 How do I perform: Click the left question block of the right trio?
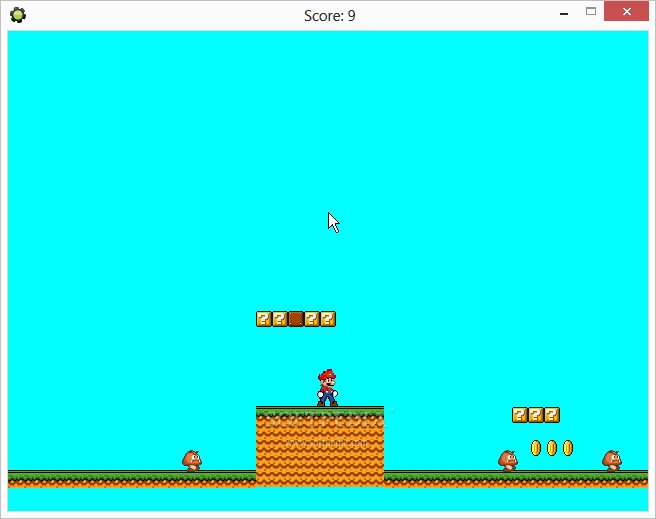(520, 415)
